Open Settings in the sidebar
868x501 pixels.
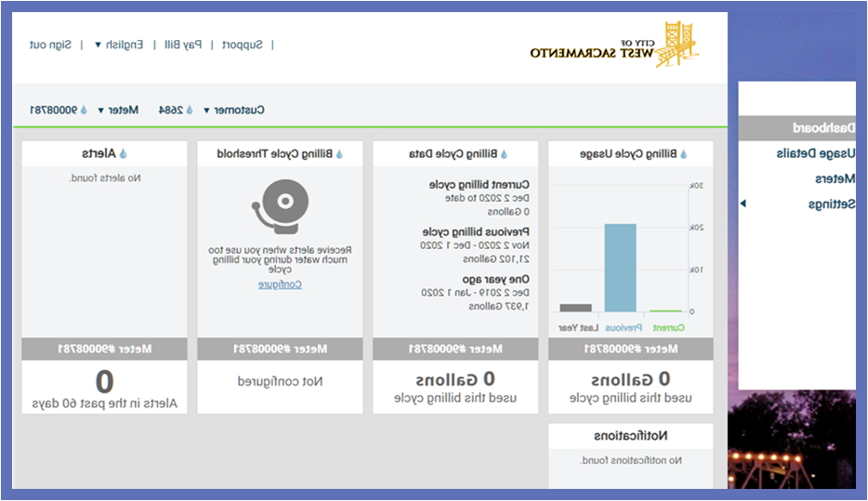pos(832,204)
